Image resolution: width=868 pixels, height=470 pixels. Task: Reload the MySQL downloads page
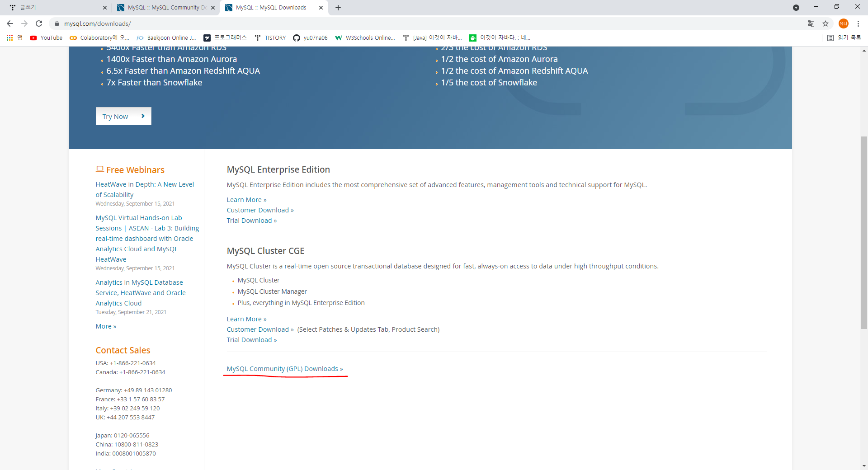(39, 23)
